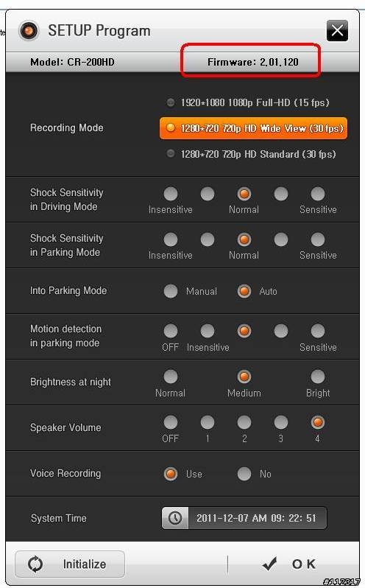Set Brightness at night to Bright

[x=318, y=377]
